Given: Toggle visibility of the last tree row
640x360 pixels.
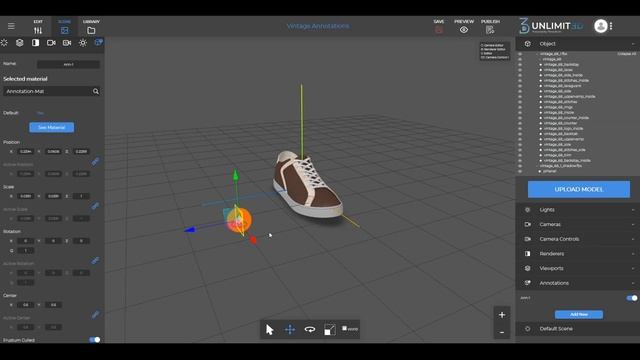Looking at the screenshot, I should click(520, 171).
